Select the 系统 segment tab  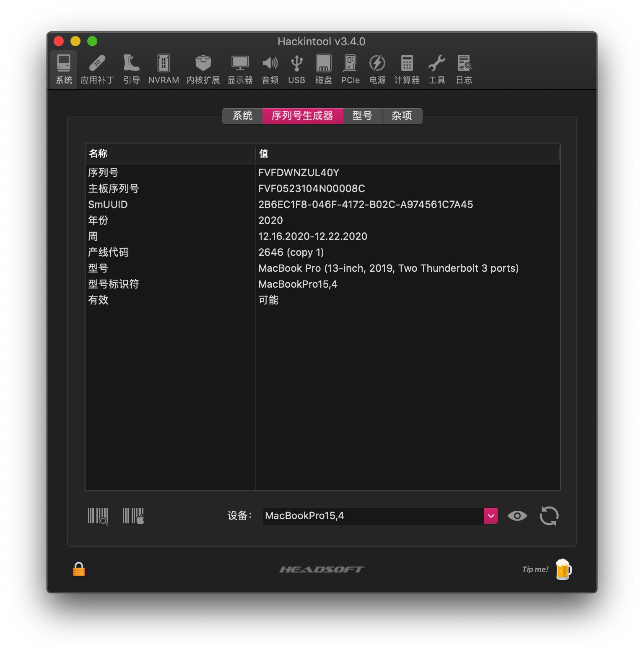pyautogui.click(x=242, y=116)
